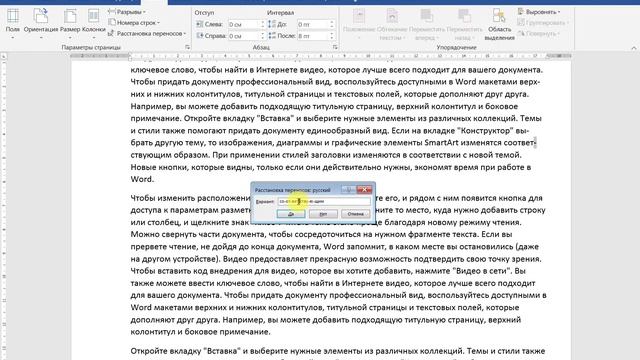Image resolution: width=640 pixels, height=360 pixels.
Task: Open the Параметры страницы dialog launcher
Action: [x=187, y=47]
